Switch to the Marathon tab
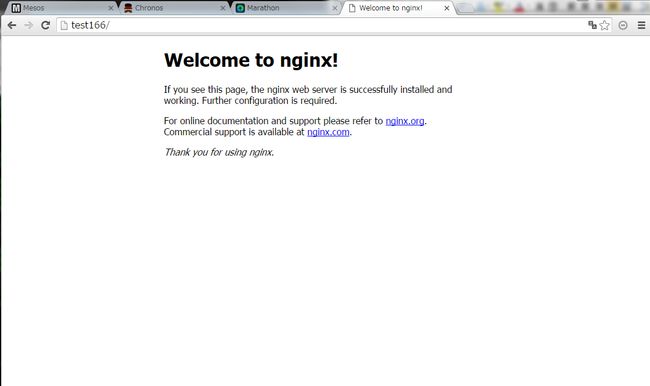The width and height of the screenshot is (650, 386). pos(287,8)
